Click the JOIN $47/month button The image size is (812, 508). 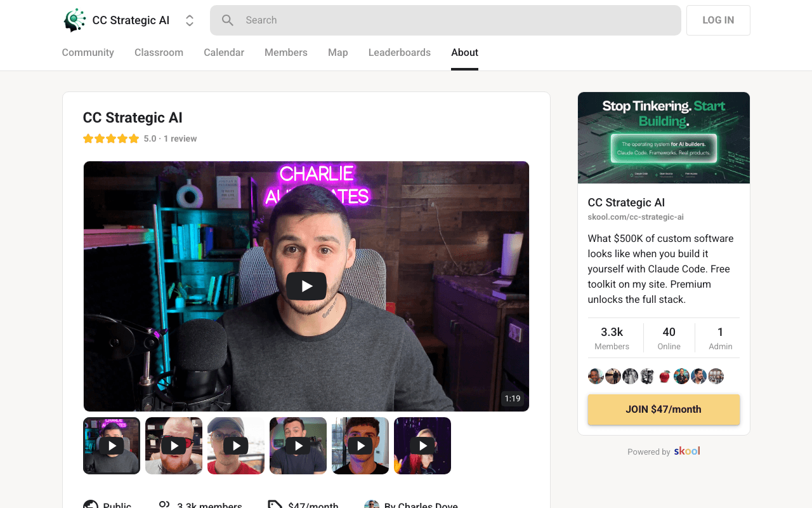[x=664, y=410]
